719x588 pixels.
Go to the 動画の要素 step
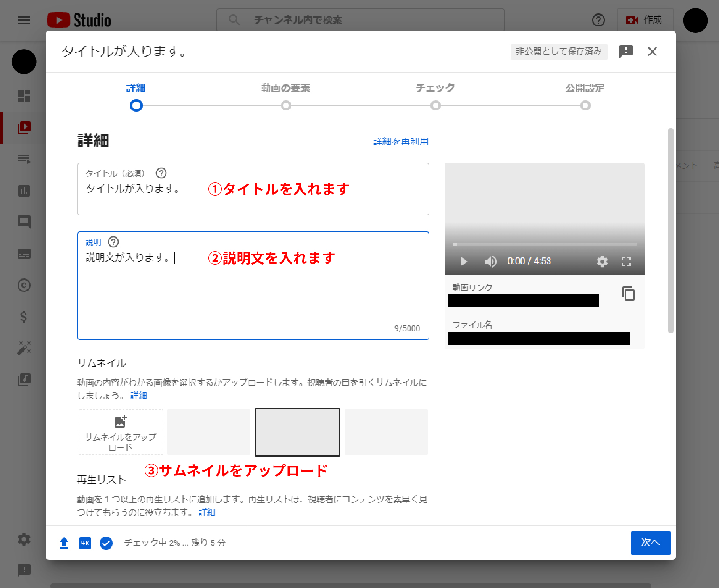[286, 105]
